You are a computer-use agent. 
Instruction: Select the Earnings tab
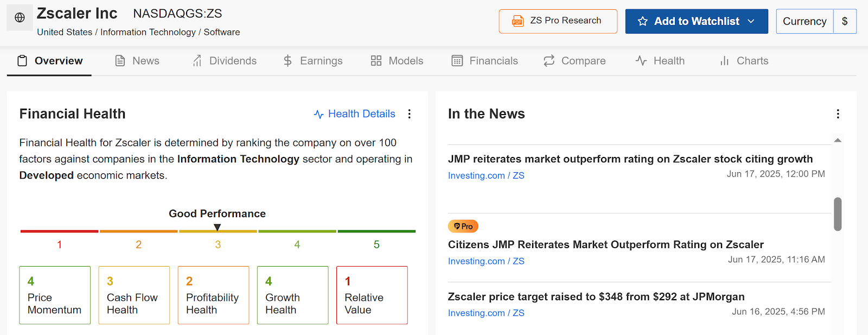pos(312,61)
